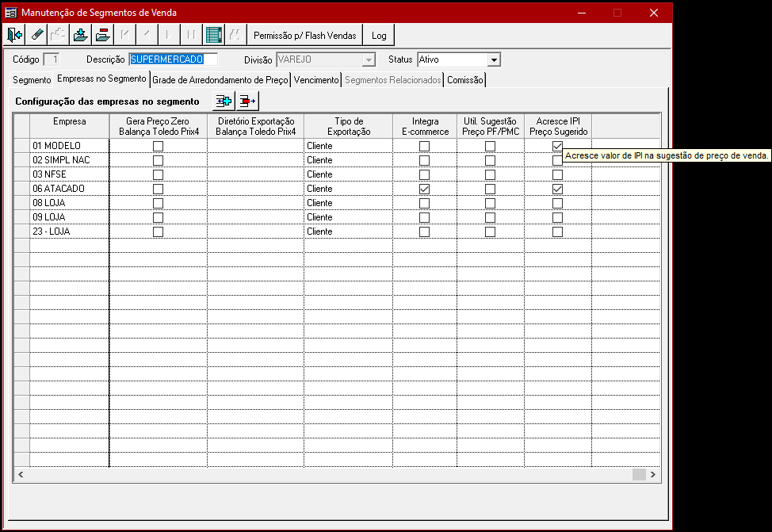Open the Segmento tab

32,80
